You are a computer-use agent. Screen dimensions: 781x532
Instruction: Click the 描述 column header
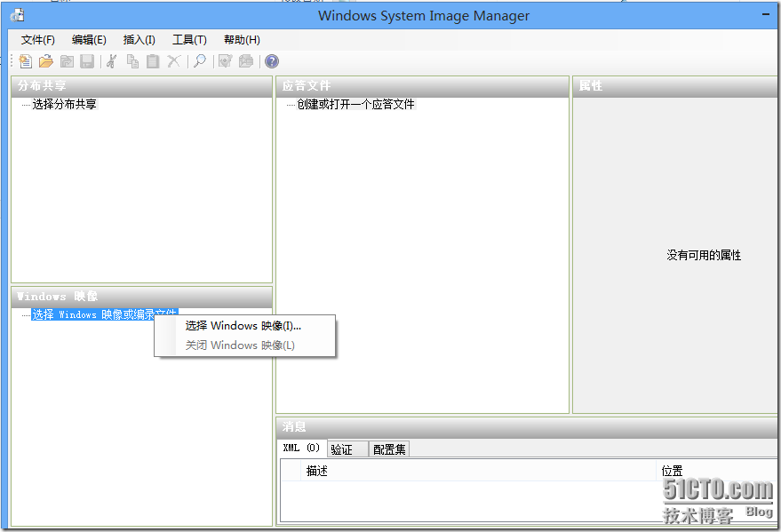[478, 471]
